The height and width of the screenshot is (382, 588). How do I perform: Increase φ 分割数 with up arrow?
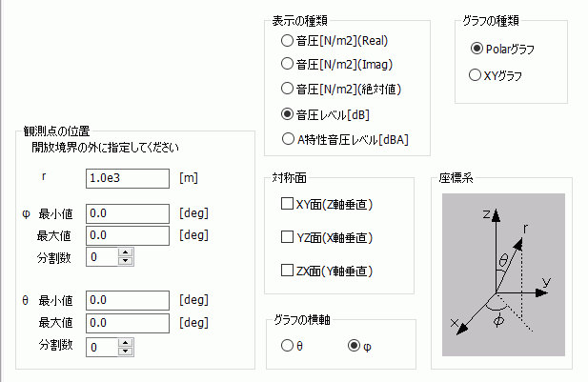pyautogui.click(x=125, y=252)
